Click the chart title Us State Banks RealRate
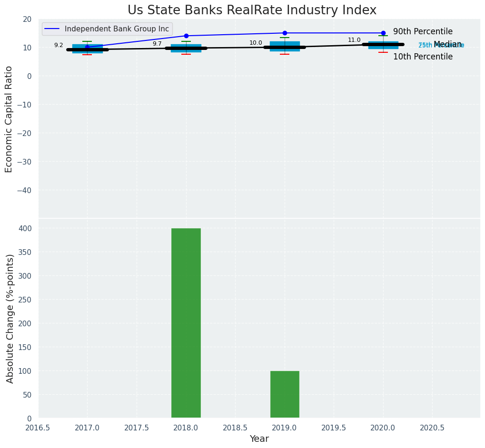 tap(252, 10)
